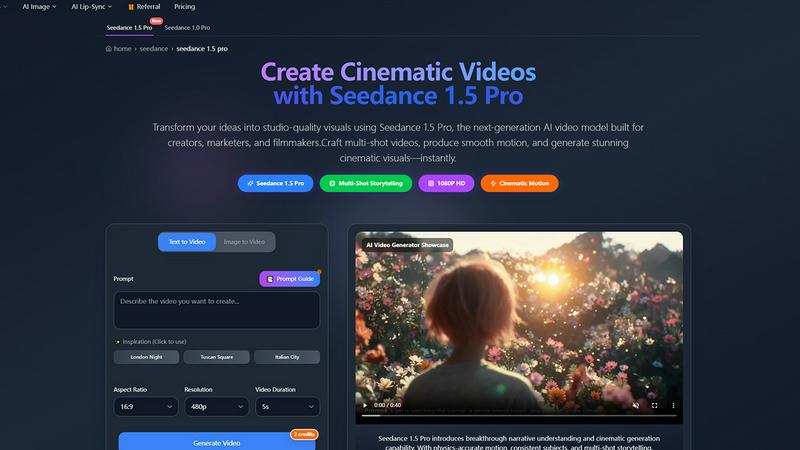Open the Aspect Ratio dropdown
The height and width of the screenshot is (450, 800).
pyautogui.click(x=146, y=407)
